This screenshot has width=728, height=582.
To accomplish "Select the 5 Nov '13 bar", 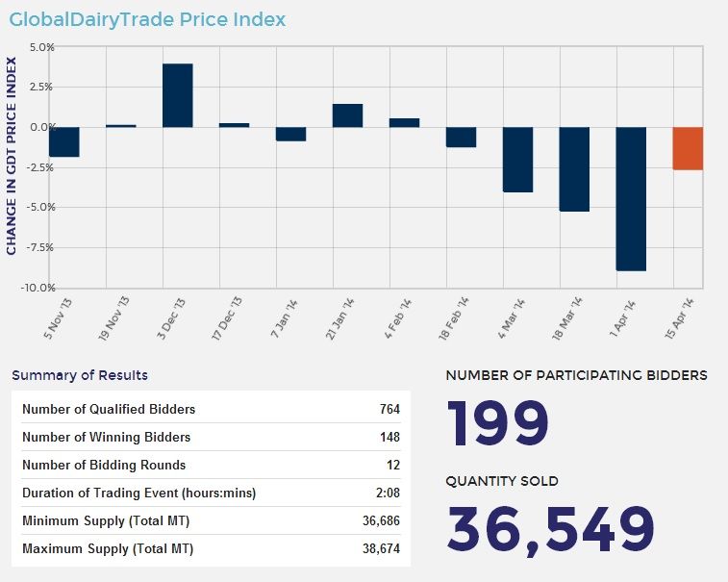I will (64, 141).
